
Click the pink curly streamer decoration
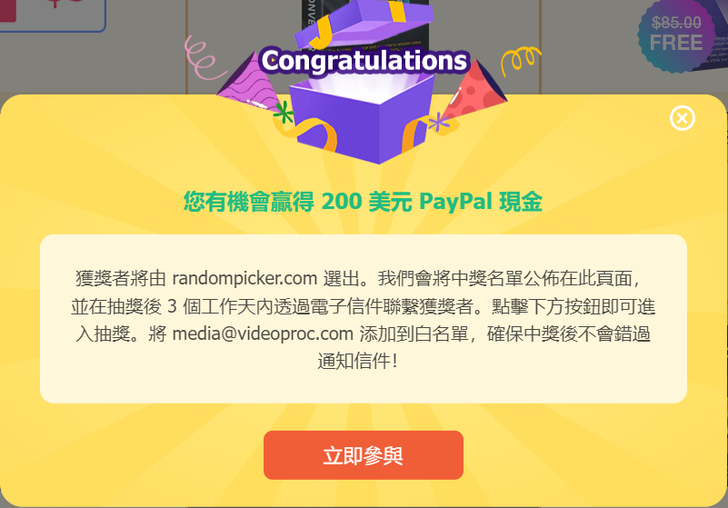click(x=202, y=58)
